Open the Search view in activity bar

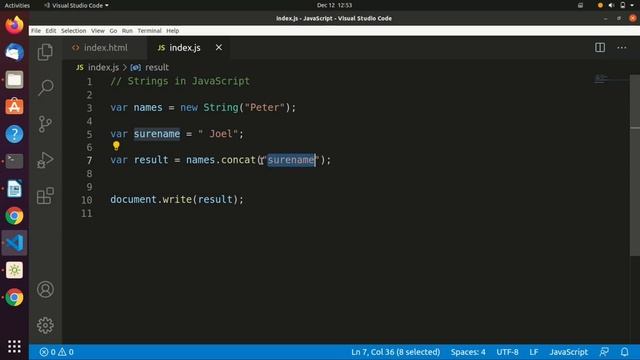click(45, 87)
